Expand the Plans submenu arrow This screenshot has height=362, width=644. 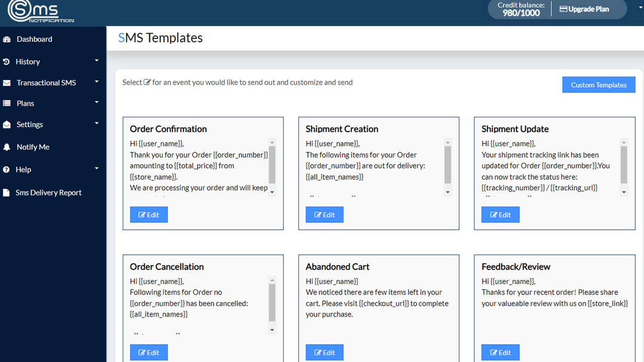coord(97,103)
